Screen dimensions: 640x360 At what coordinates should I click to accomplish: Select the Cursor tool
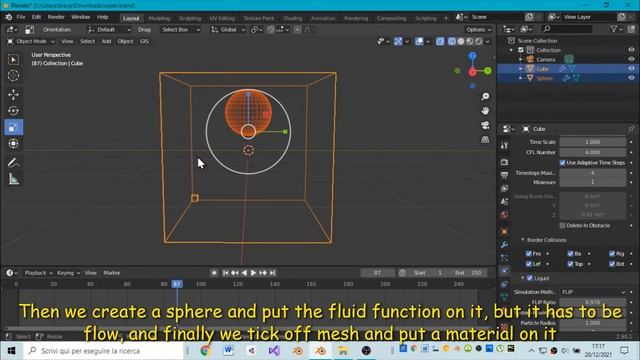(13, 76)
